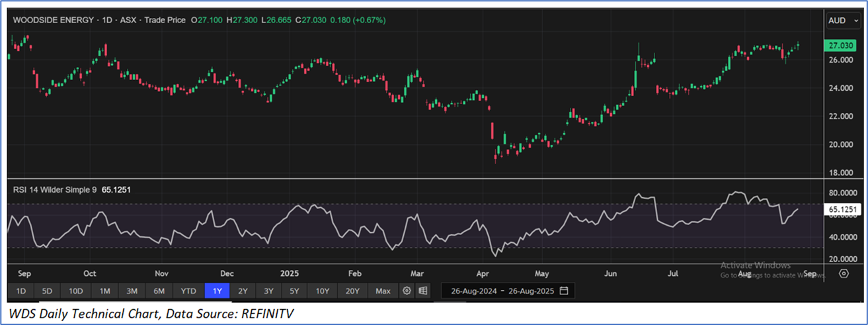This screenshot has width=868, height=325.
Task: Select the 1D time range
Action: 21,291
